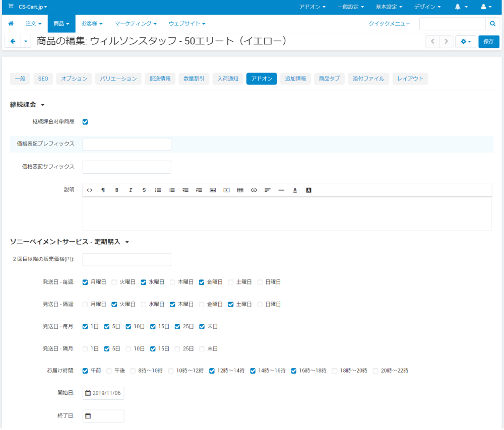
Task: Choose the text background color in editor
Action: pyautogui.click(x=308, y=190)
